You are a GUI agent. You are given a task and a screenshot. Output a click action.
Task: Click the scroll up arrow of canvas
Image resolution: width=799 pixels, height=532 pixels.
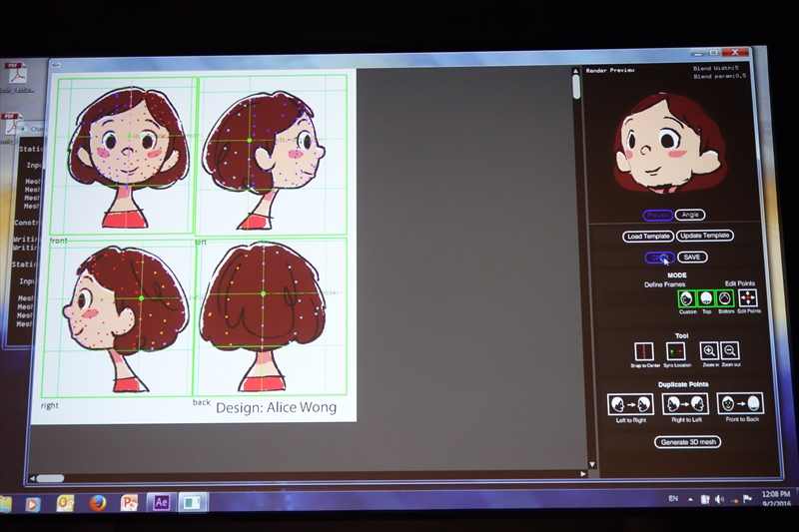[x=576, y=71]
